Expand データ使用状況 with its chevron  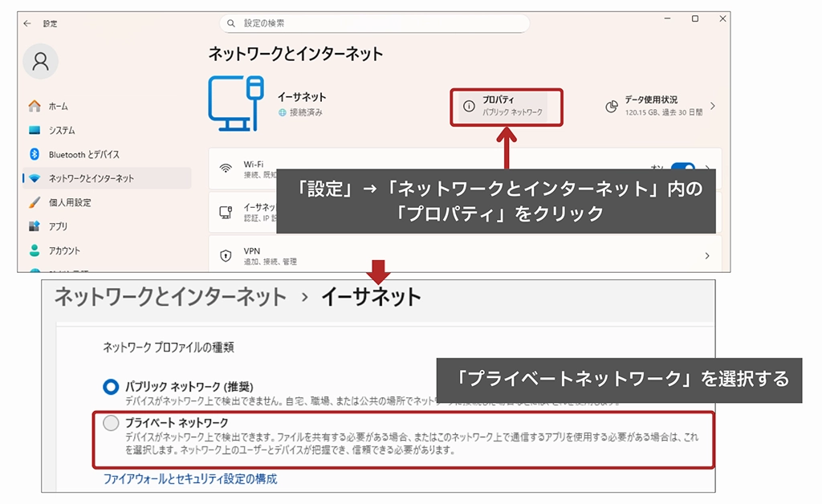(712, 106)
